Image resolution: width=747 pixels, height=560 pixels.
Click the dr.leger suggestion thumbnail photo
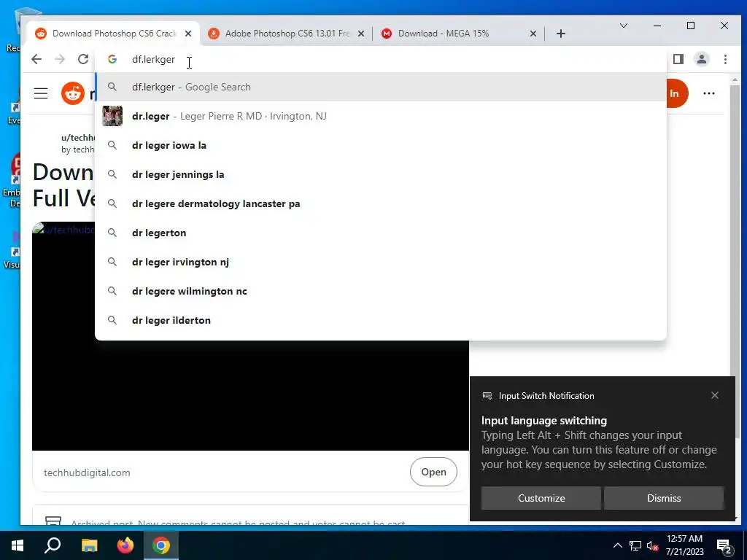[112, 116]
